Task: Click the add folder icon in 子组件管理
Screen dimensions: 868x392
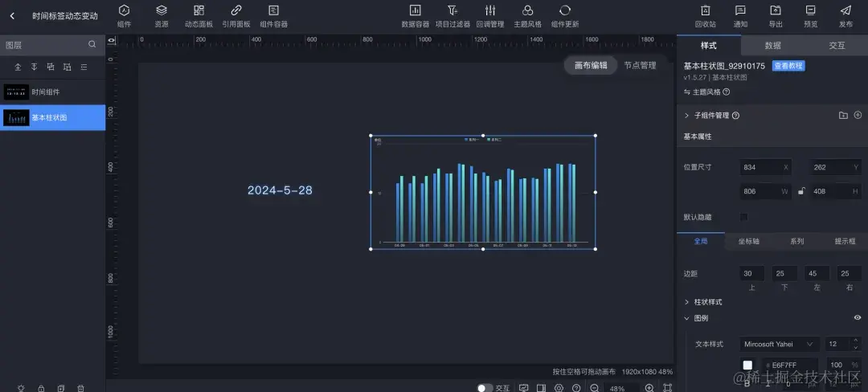Action: 843,116
